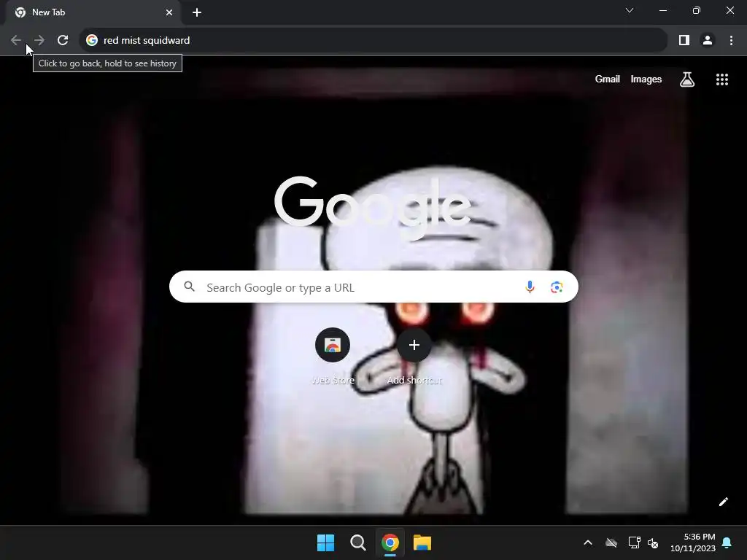The width and height of the screenshot is (747, 560).
Task: Open the profile avatar menu
Action: click(x=708, y=41)
